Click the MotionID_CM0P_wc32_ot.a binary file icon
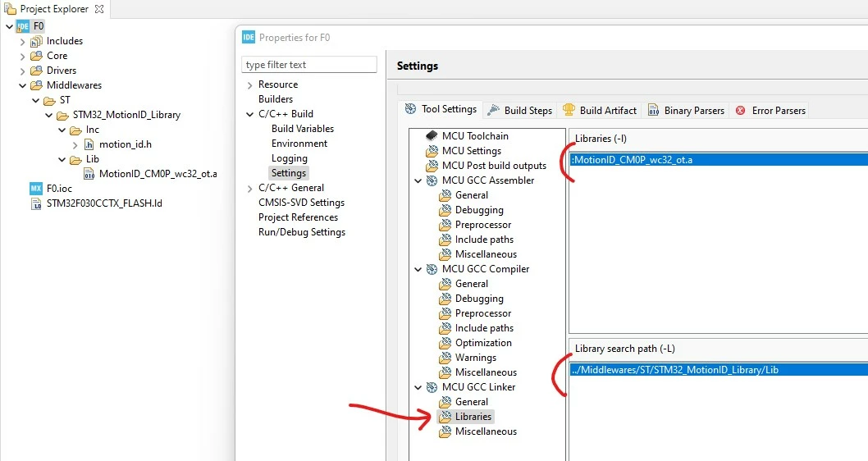The width and height of the screenshot is (868, 461). click(89, 174)
